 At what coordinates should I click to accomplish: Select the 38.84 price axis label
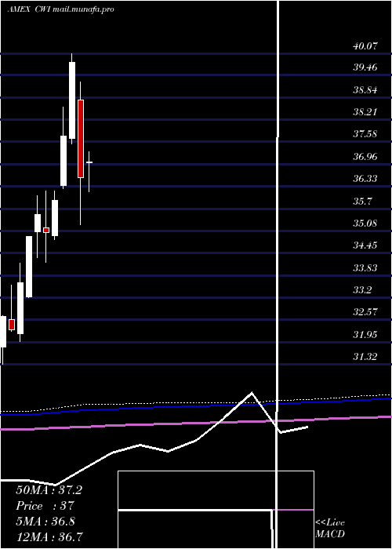(x=365, y=90)
